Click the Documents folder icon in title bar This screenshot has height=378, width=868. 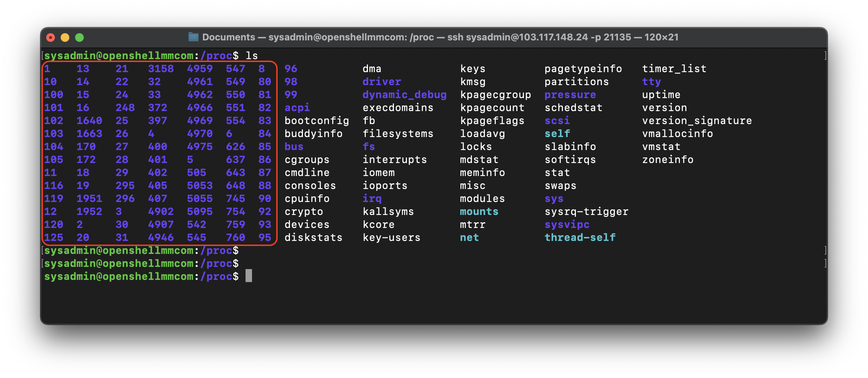(194, 37)
